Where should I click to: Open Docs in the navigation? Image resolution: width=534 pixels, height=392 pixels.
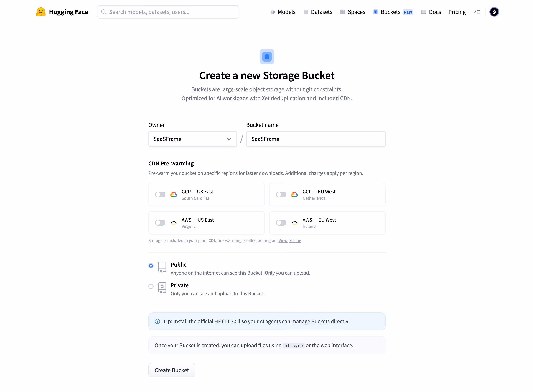tap(431, 12)
